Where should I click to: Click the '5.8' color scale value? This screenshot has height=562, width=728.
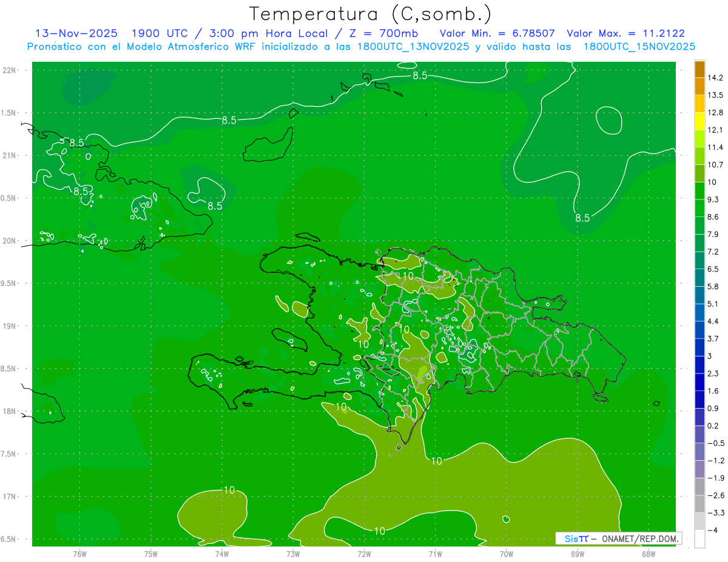click(713, 286)
